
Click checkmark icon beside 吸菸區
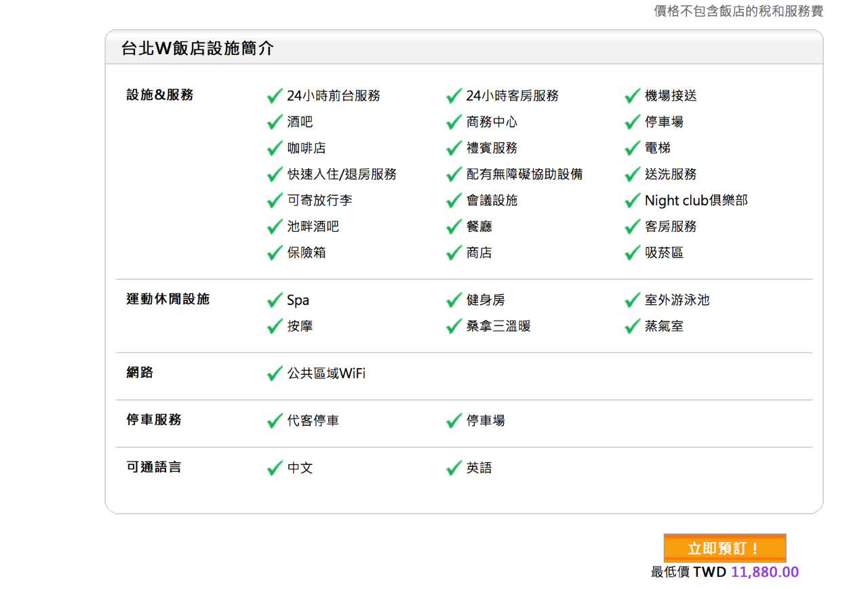click(632, 253)
